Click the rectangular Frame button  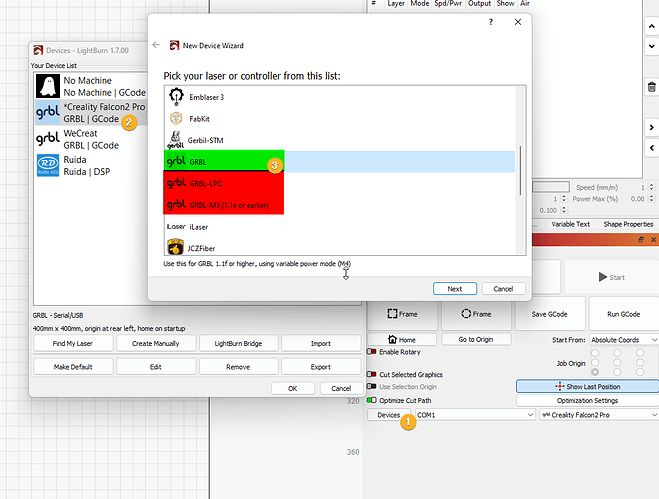403,314
